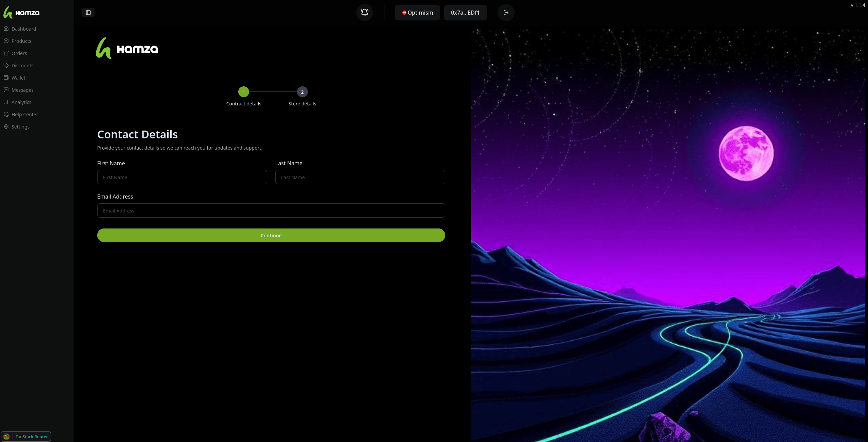Open the Analytics chart icon
The image size is (868, 442).
coord(6,102)
